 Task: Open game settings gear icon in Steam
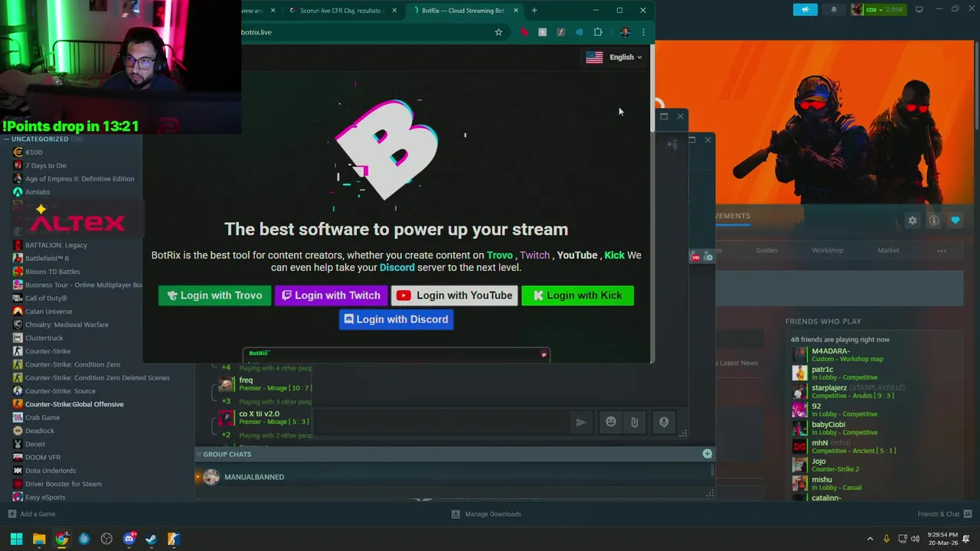coord(913,220)
